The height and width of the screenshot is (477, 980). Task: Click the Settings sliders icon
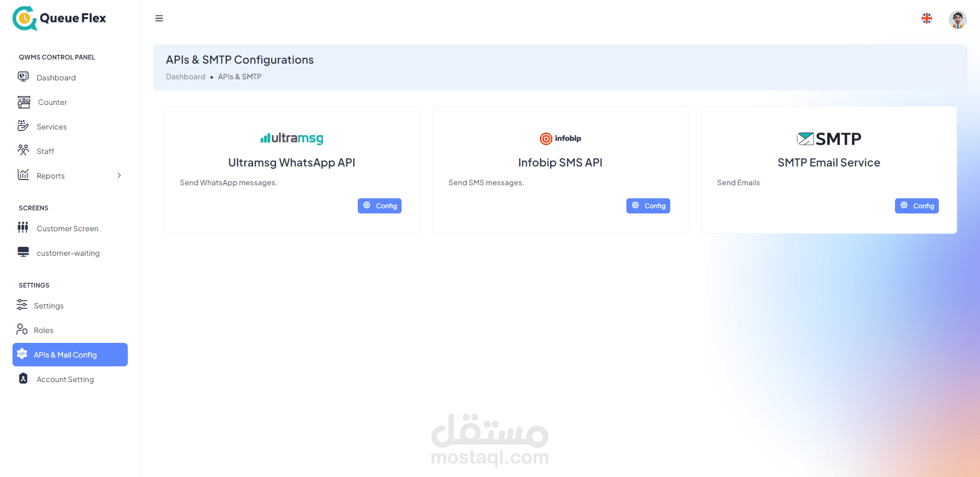pos(22,305)
